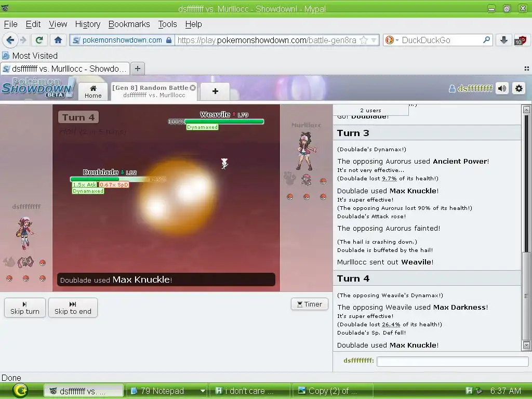This screenshot has width=532, height=399.
Task: Click the 26.4% health loss text
Action: point(391,325)
